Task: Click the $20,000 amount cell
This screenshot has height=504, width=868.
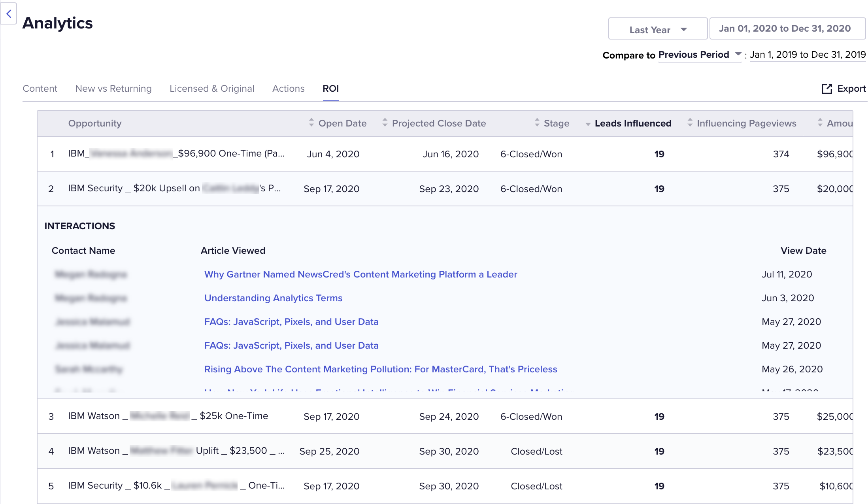Action: [x=835, y=189]
